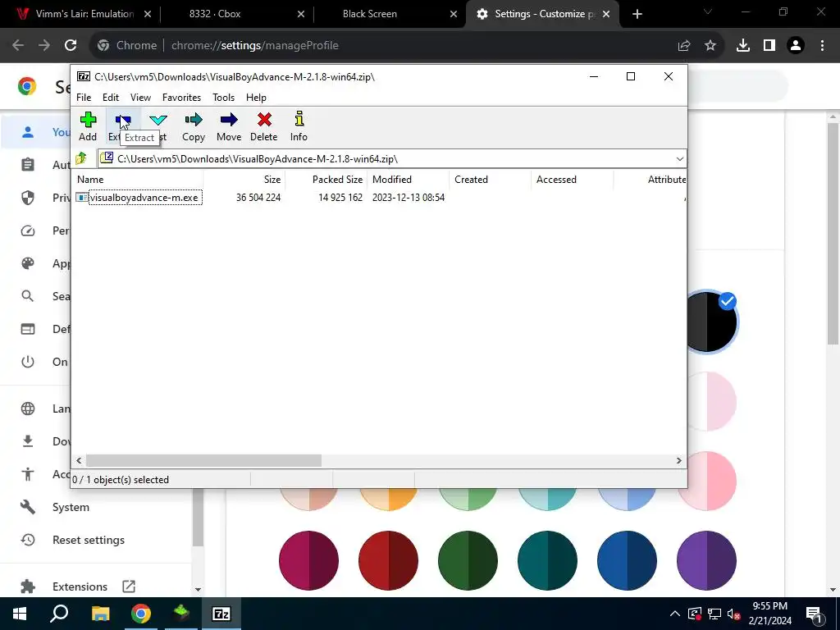Open the notification center icon

click(814, 614)
